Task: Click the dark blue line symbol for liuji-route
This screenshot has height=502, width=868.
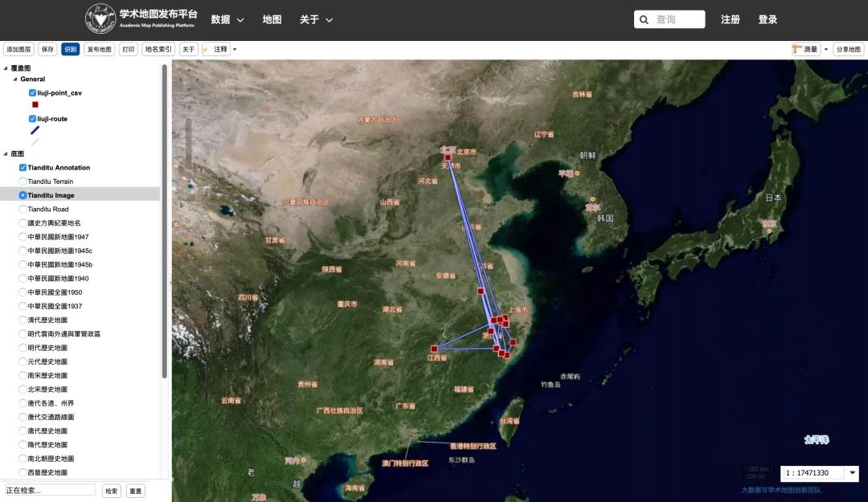Action: [x=35, y=130]
